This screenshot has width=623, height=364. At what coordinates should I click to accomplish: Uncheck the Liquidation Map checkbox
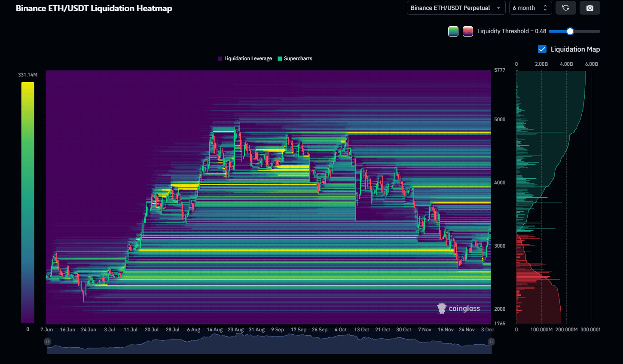tap(542, 49)
